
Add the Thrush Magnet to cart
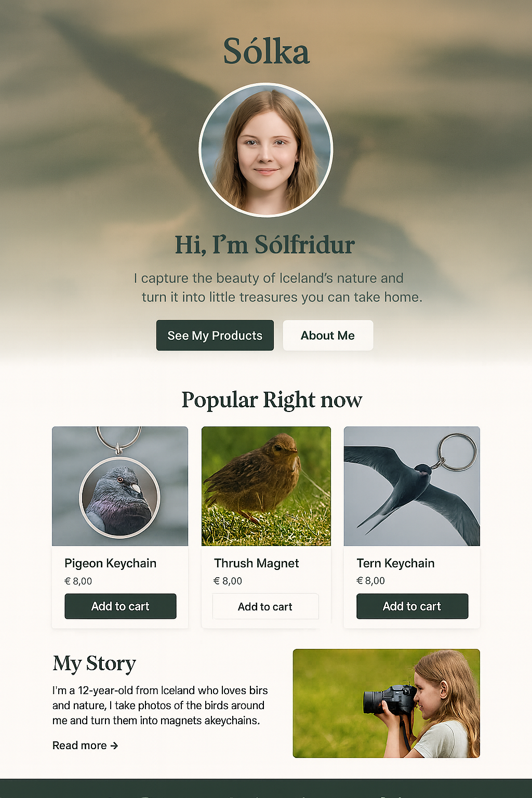pos(265,606)
